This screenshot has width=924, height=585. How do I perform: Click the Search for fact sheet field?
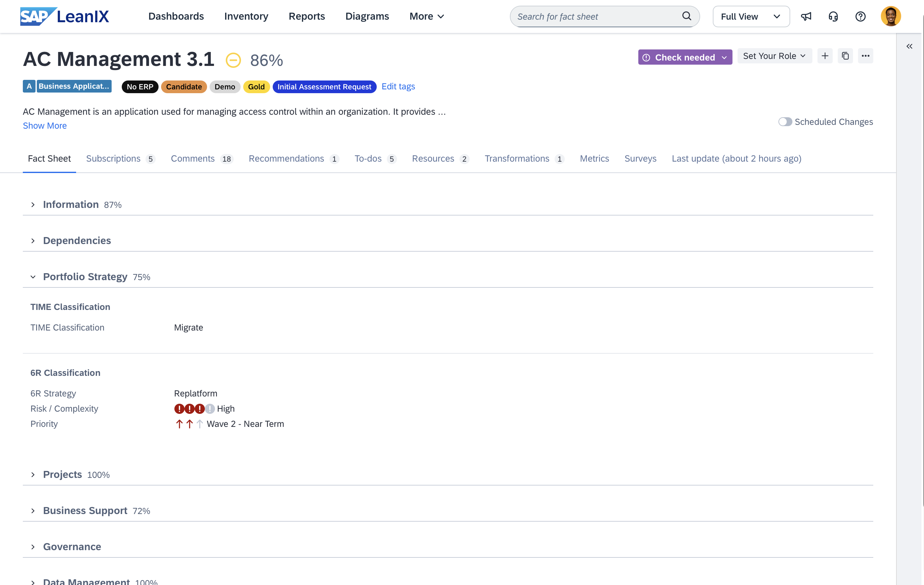604,16
